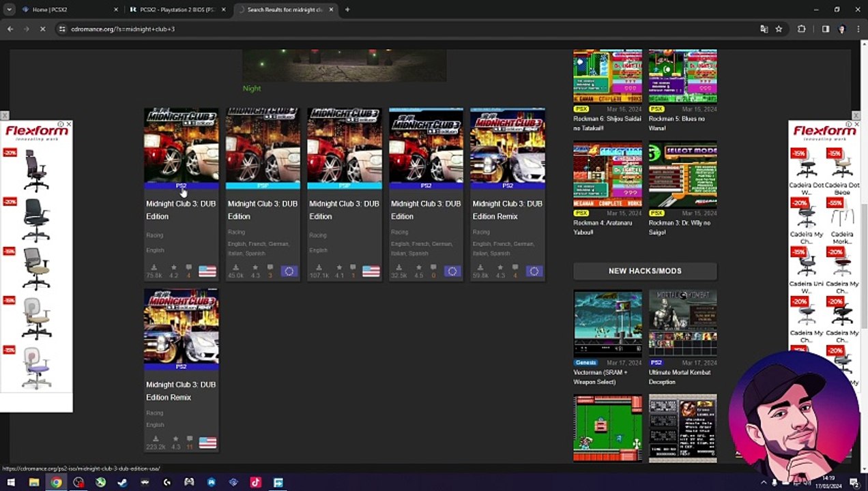868x491 pixels.
Task: Click the star rating icon above 4.2
Action: click(173, 267)
